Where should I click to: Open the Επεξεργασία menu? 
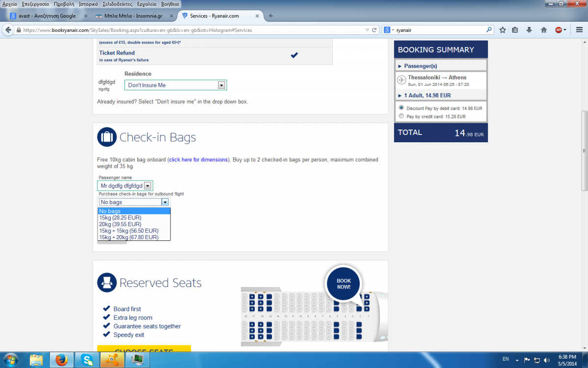click(35, 3)
